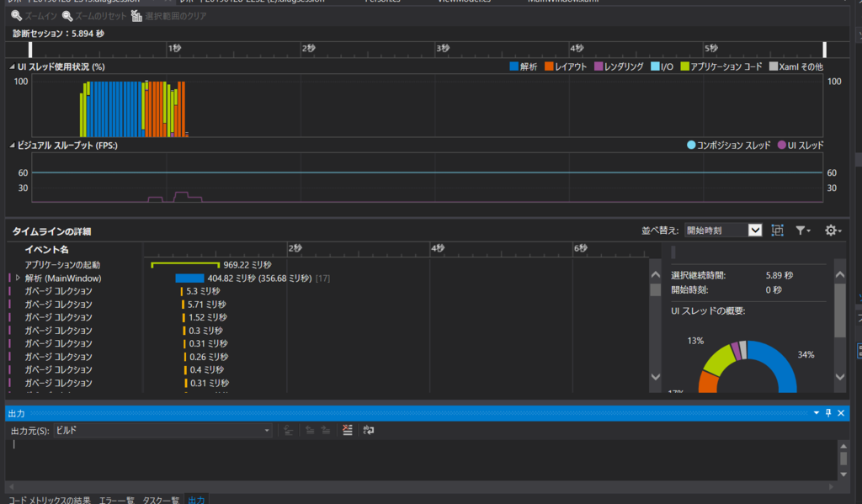
Task: Click the Output pane vertical scroll up arrow
Action: tap(843, 446)
